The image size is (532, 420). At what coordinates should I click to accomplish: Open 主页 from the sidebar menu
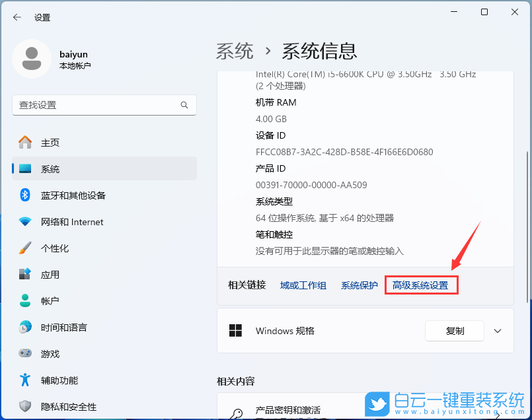[x=24, y=141]
